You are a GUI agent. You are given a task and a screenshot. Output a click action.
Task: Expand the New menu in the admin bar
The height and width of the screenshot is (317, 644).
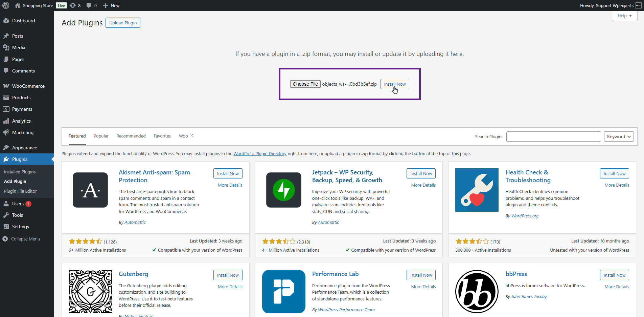click(x=111, y=5)
